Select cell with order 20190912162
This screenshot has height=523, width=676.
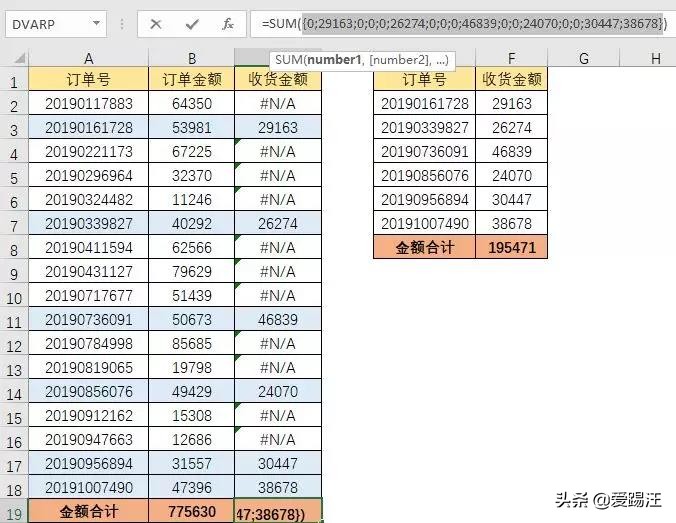[88, 416]
